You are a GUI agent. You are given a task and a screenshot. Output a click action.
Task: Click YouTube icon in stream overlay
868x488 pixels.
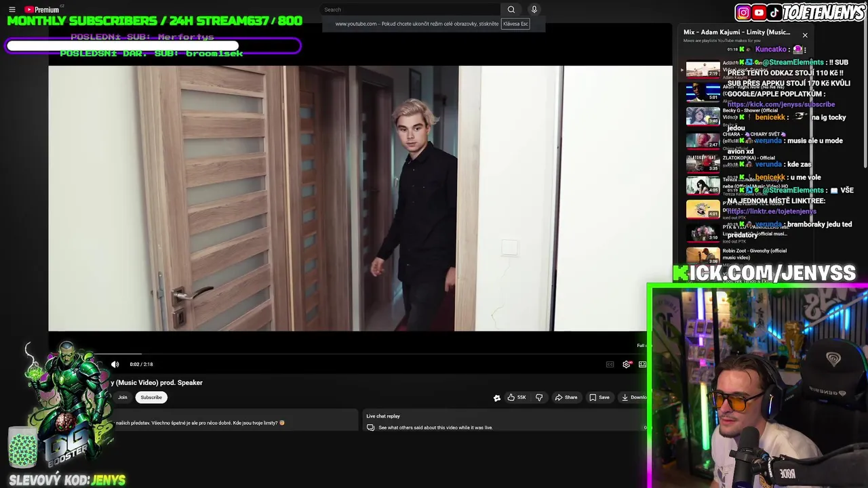(x=759, y=12)
